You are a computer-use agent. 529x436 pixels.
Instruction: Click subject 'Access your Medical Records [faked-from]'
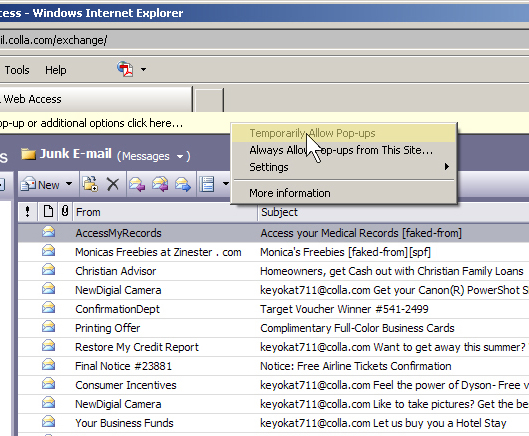click(361, 233)
